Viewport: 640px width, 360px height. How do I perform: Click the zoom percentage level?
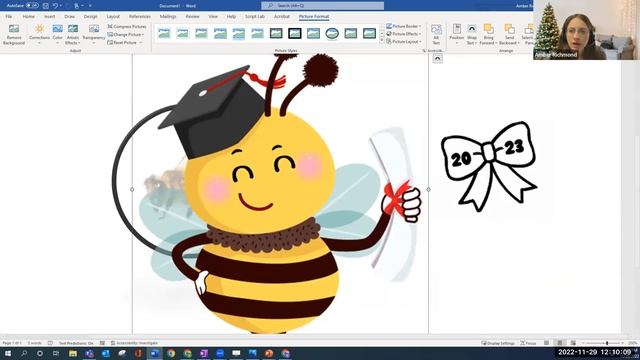633,343
